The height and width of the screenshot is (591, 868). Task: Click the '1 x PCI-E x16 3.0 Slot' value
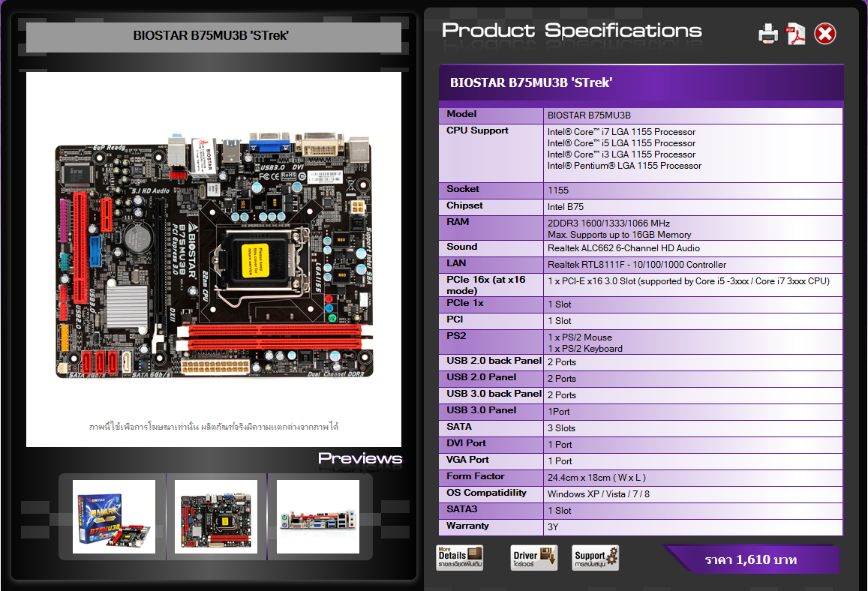click(x=689, y=281)
